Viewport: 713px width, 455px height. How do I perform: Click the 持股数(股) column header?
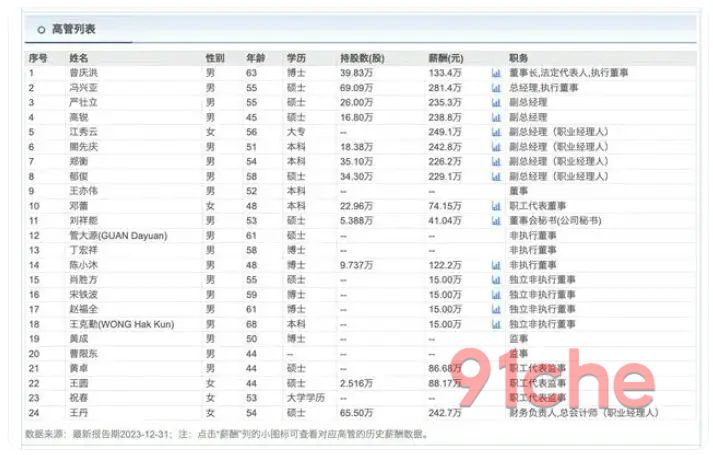[x=362, y=59]
